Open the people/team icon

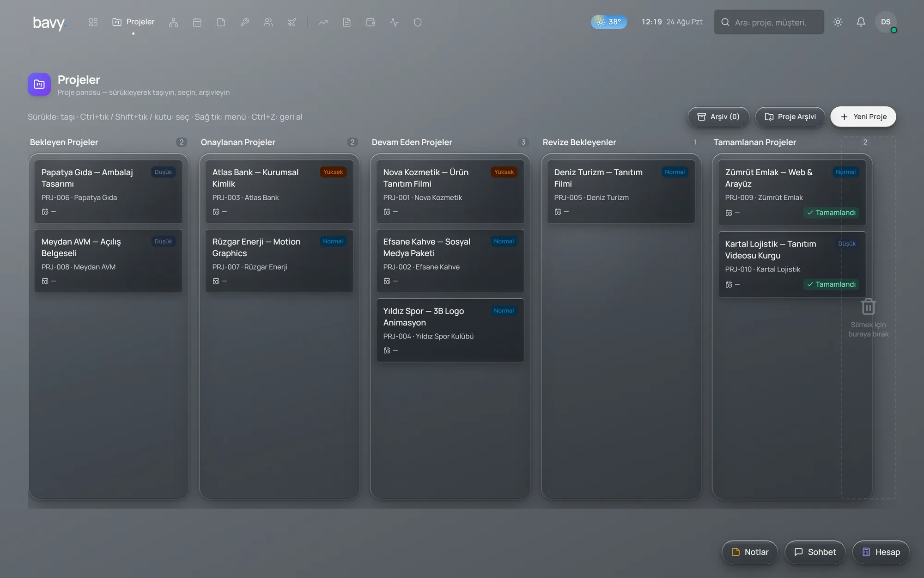(268, 22)
